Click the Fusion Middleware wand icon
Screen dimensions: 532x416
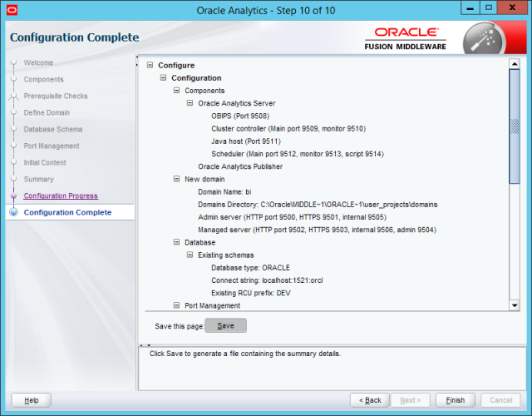[x=484, y=38]
